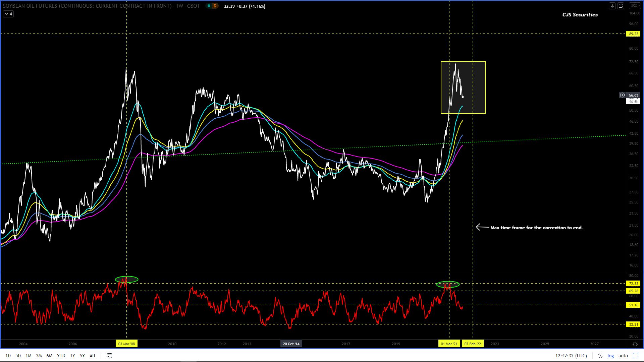Click the delayed data D indicator icon
This screenshot has height=362, width=644.
click(x=215, y=6)
